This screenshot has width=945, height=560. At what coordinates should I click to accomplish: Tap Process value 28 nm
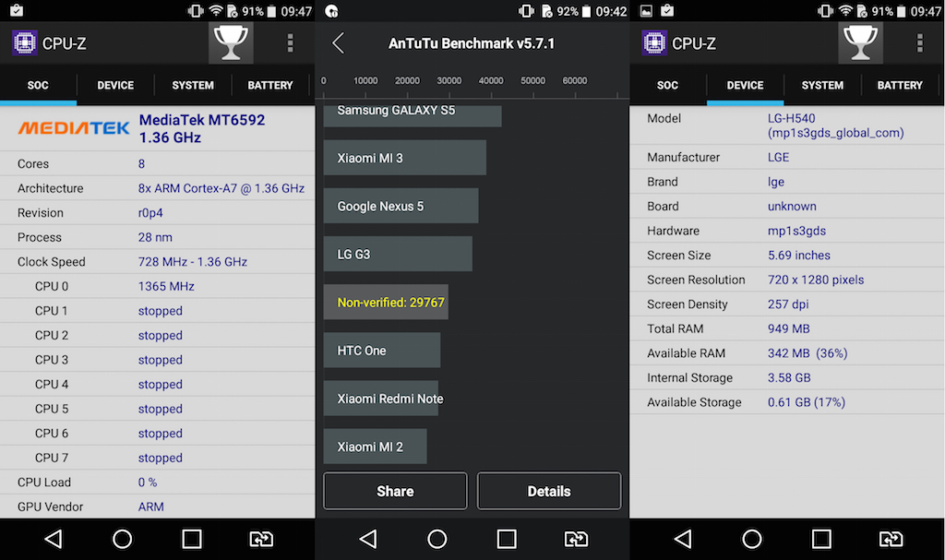[x=155, y=237]
